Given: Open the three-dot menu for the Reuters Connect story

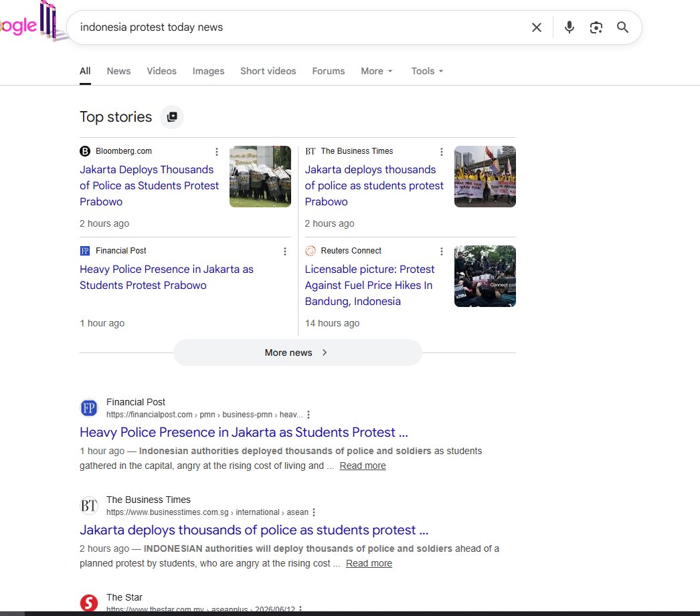Looking at the screenshot, I should (x=442, y=251).
